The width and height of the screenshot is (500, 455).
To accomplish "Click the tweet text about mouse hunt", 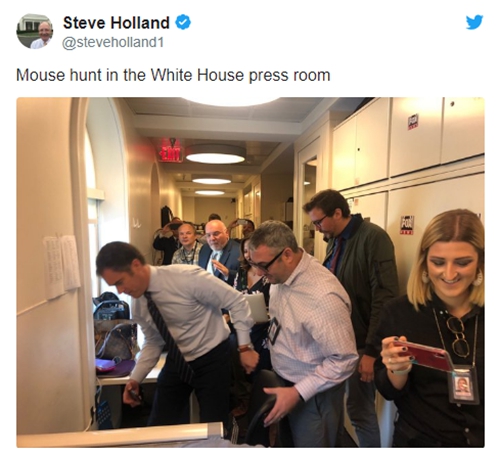I will [x=173, y=75].
